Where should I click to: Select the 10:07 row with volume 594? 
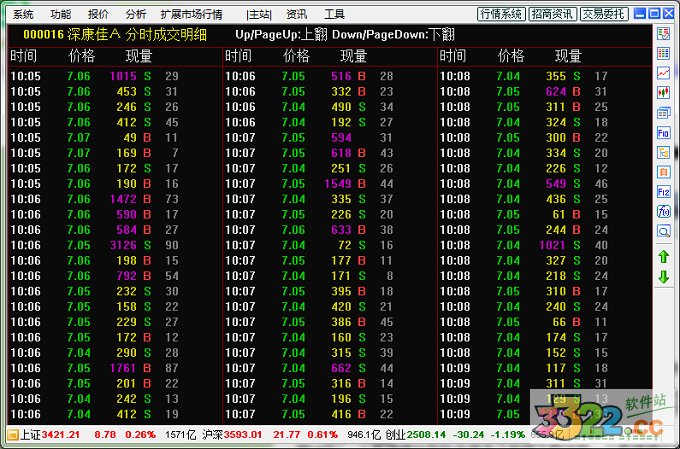pyautogui.click(x=330, y=138)
